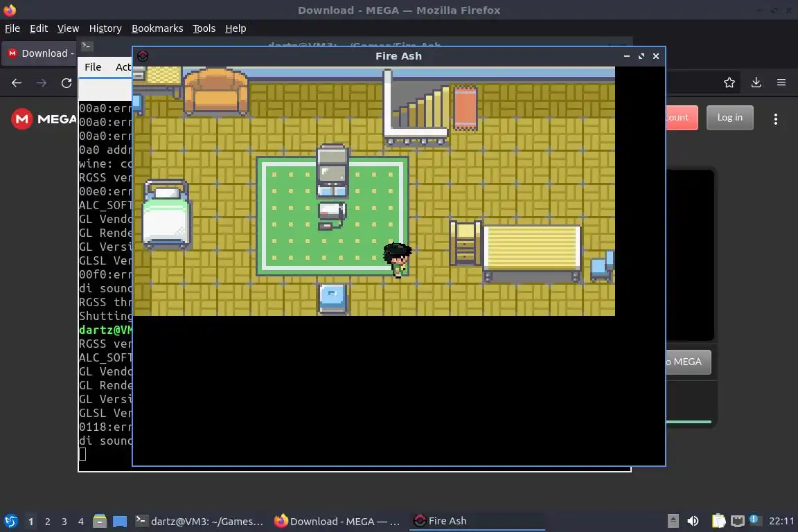Switch to workspace 2
This screenshot has width=798, height=532.
47,522
